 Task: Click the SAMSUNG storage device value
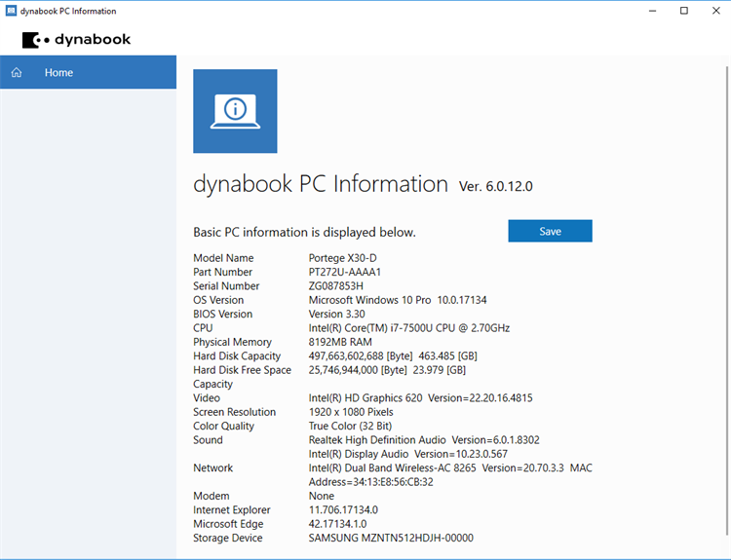click(x=390, y=538)
